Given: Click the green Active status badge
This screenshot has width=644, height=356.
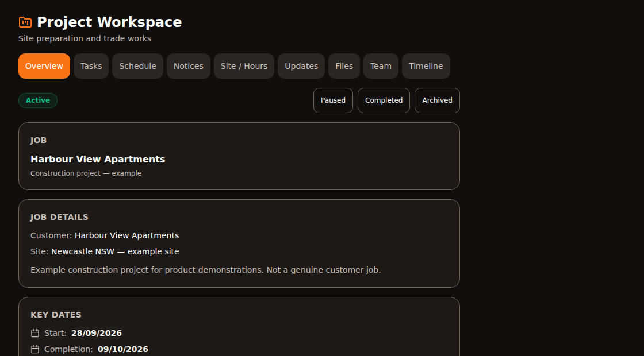Looking at the screenshot, I should (38, 100).
